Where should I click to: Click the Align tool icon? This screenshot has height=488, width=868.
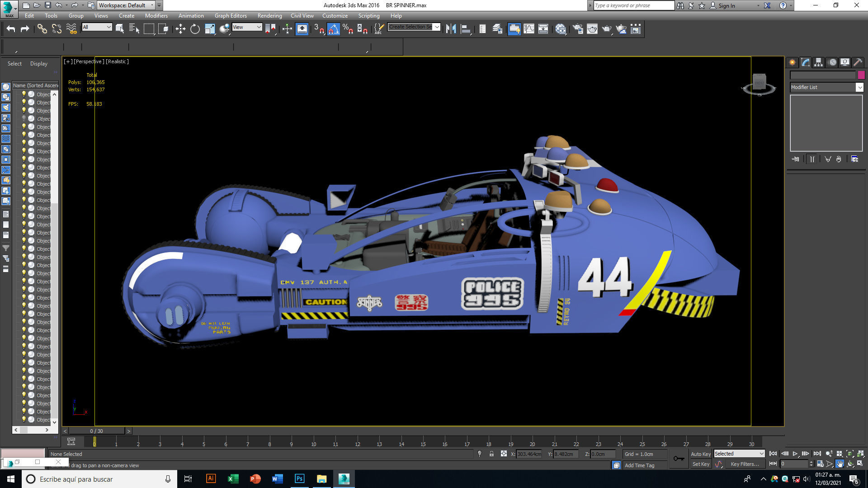466,29
